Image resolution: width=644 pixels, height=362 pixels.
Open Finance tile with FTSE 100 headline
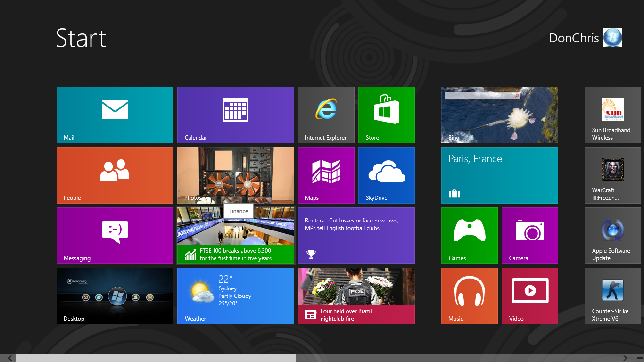(236, 236)
